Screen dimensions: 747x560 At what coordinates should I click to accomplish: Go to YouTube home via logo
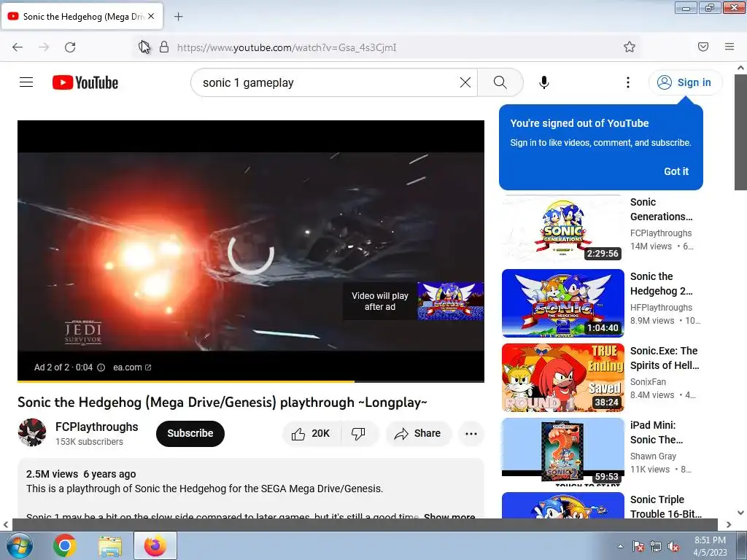(85, 82)
